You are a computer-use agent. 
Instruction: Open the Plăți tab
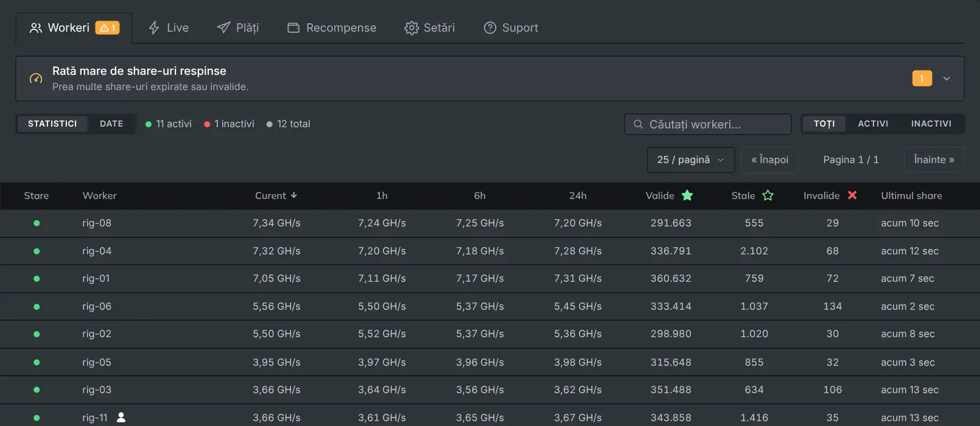click(238, 28)
